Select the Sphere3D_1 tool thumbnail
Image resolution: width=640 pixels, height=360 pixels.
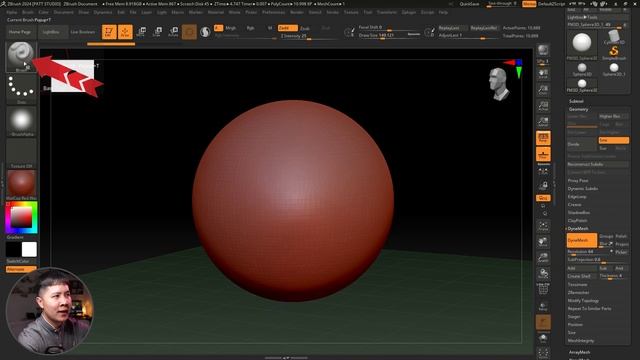point(614,69)
